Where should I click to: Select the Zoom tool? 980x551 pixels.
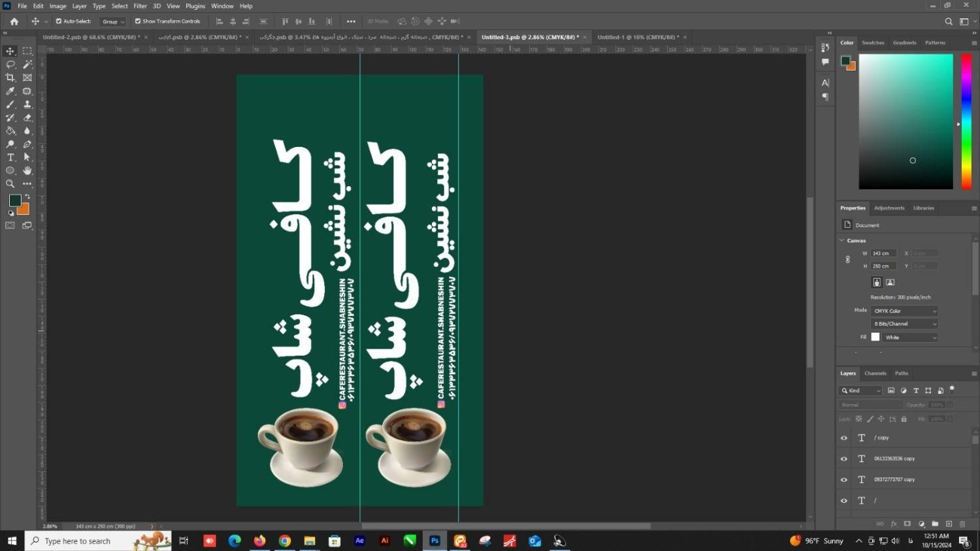point(10,184)
